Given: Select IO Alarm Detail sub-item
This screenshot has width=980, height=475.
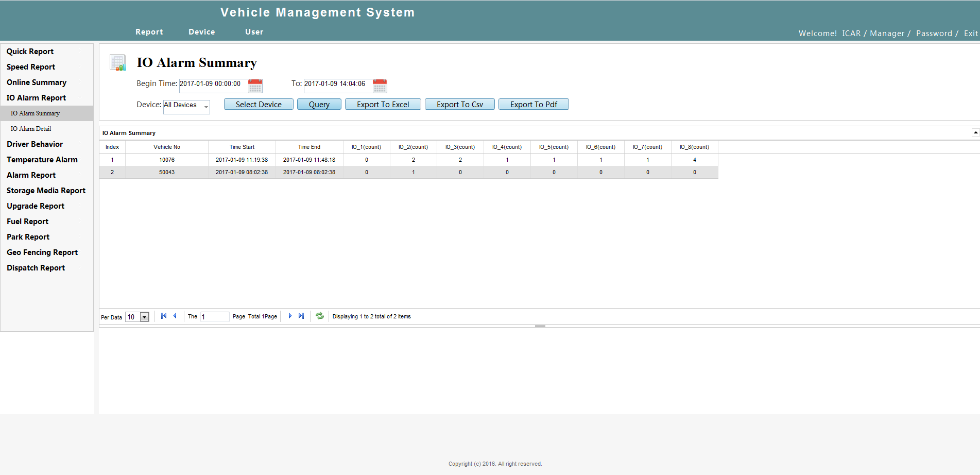Looking at the screenshot, I should click(x=31, y=129).
